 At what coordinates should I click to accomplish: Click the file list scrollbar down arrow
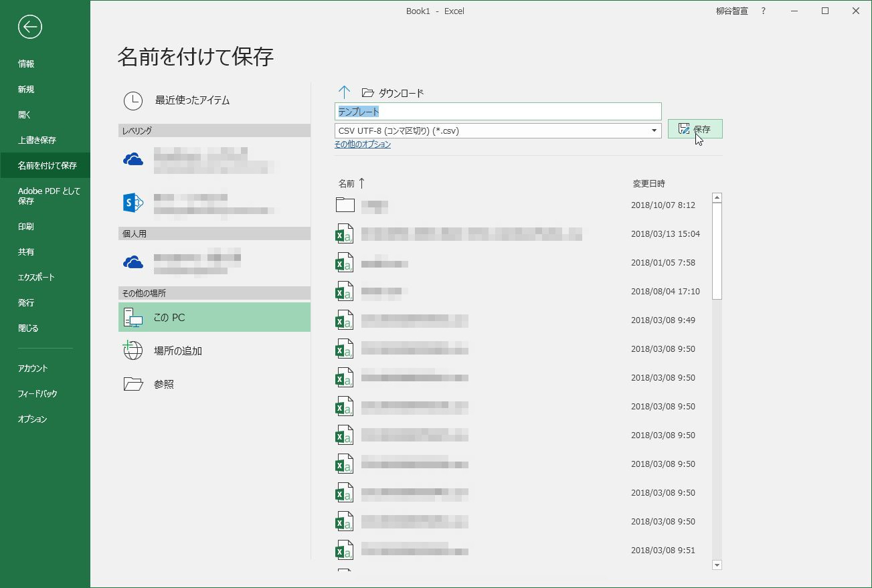717,565
